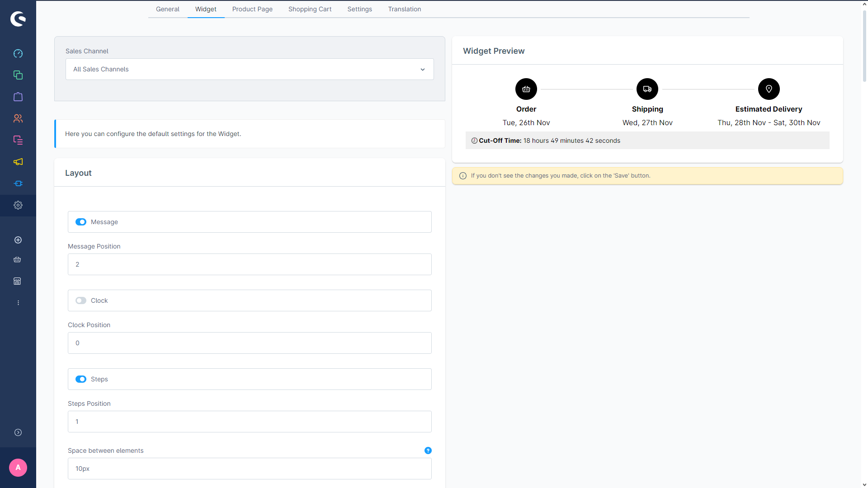The height and width of the screenshot is (488, 868).
Task: Select the Widget tab
Action: coord(206,9)
